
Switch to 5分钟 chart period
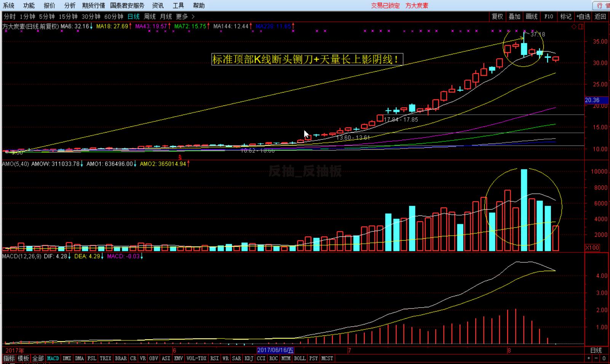[47, 16]
